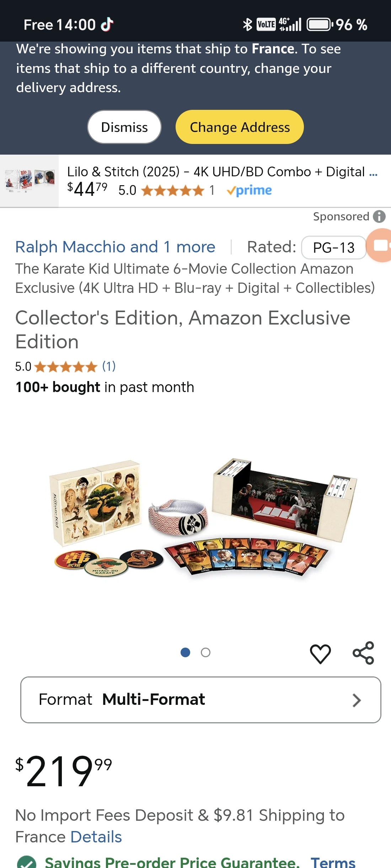Expand truncated Lilo & Stitch title ellipsis

click(x=373, y=173)
